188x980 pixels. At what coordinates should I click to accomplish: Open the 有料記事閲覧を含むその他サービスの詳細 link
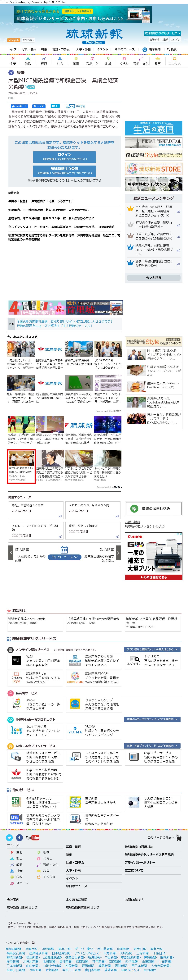64,180
